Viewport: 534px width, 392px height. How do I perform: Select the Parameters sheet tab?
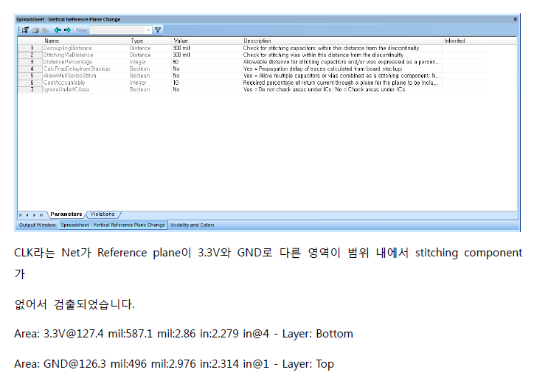66,214
